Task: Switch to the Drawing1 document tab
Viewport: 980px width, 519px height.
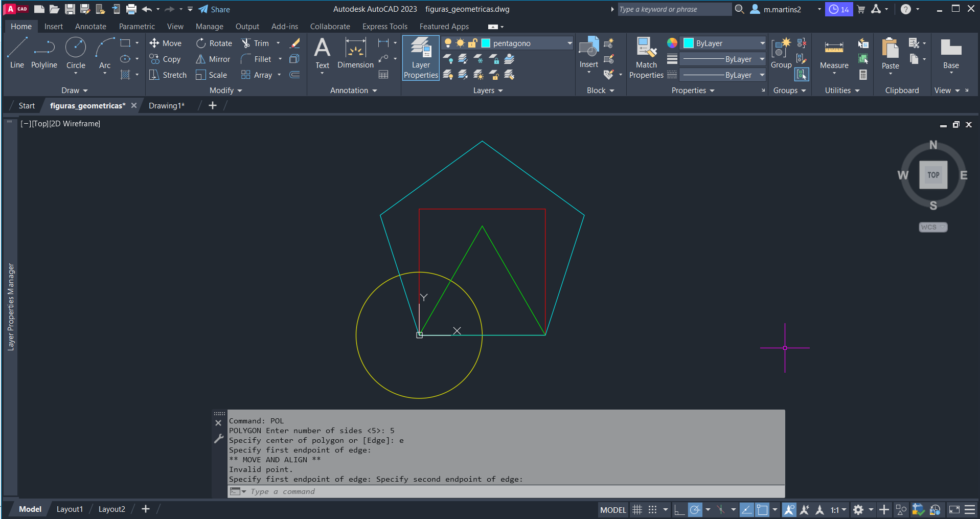Action: point(166,106)
